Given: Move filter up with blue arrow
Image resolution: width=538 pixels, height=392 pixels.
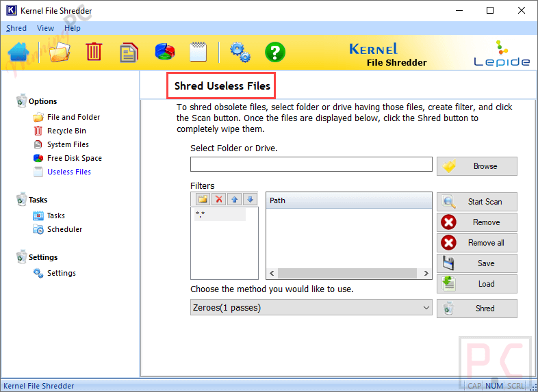Looking at the screenshot, I should pos(234,199).
